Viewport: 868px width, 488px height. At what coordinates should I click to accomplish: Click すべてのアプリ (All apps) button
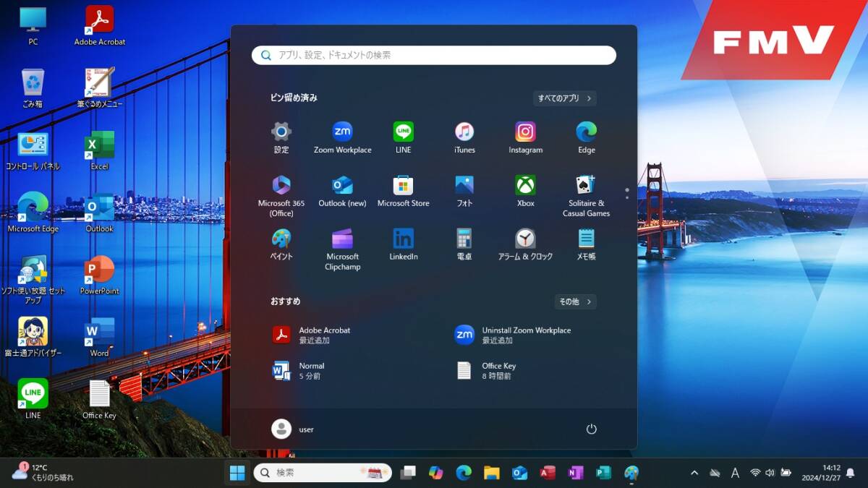pyautogui.click(x=564, y=98)
